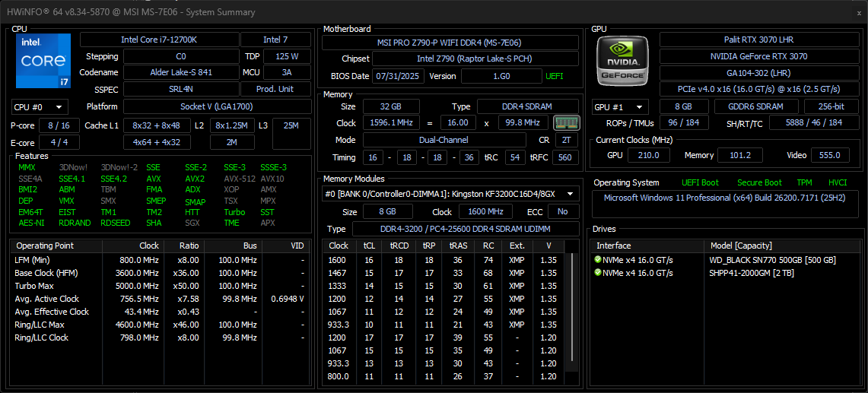Select the Ring/LLC Max row
The width and height of the screenshot is (868, 393).
(x=160, y=325)
